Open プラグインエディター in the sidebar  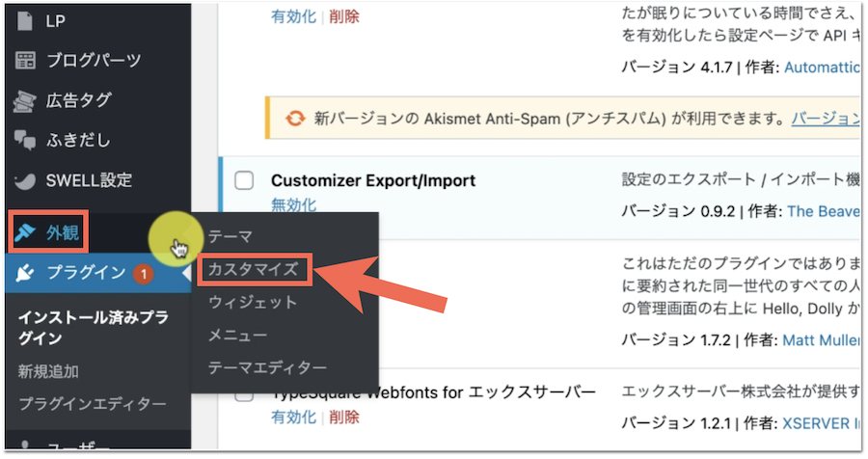(92, 403)
